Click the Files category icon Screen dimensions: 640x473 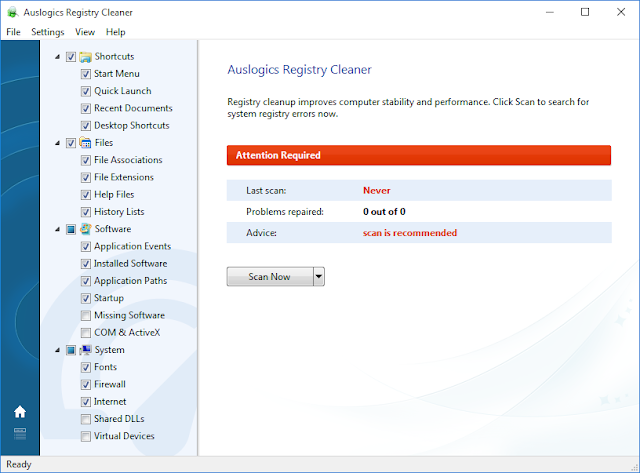tap(85, 143)
